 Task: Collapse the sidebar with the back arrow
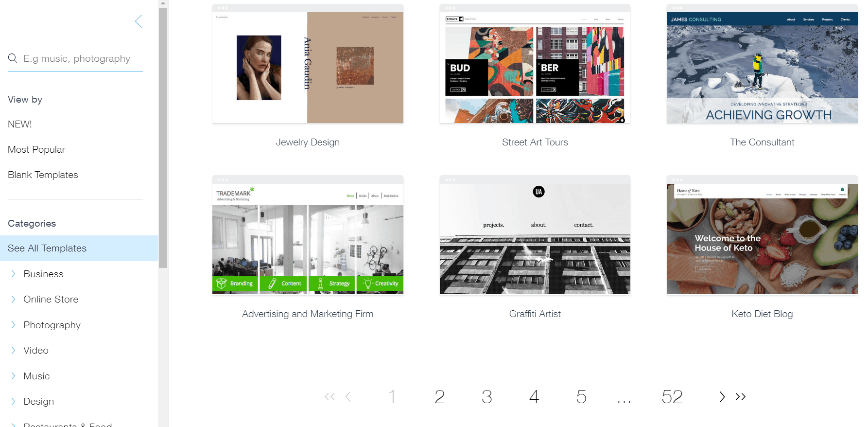coord(139,21)
